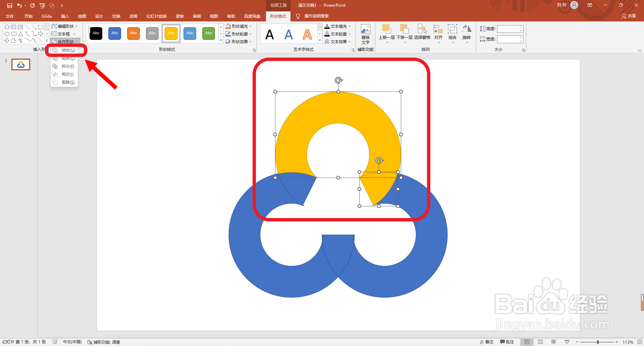Apply the blue A WordArt style
644x346 pixels.
pyautogui.click(x=288, y=34)
